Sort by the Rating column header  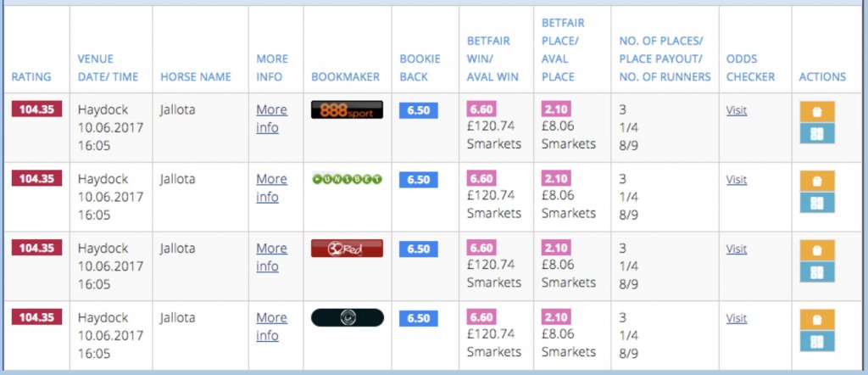tap(31, 77)
